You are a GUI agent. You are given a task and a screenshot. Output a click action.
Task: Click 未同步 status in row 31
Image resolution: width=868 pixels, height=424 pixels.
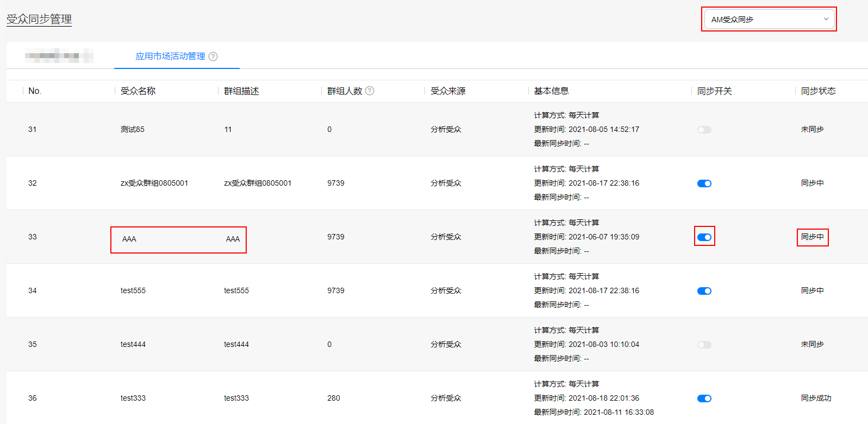click(813, 129)
